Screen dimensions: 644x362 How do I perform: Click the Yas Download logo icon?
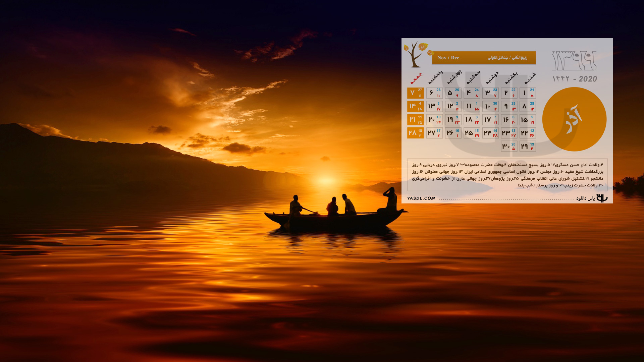click(602, 198)
